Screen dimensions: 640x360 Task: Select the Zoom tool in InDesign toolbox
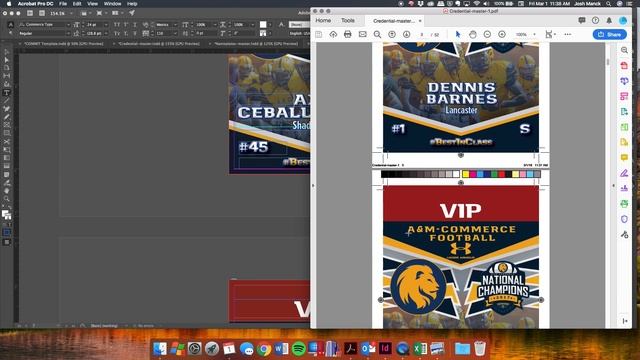pyautogui.click(x=7, y=199)
